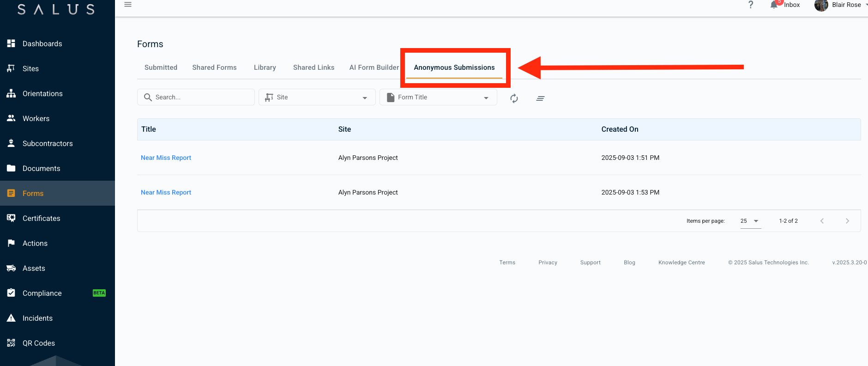Open Inbox notifications bell
Image resolution: width=868 pixels, height=366 pixels.
click(x=774, y=5)
